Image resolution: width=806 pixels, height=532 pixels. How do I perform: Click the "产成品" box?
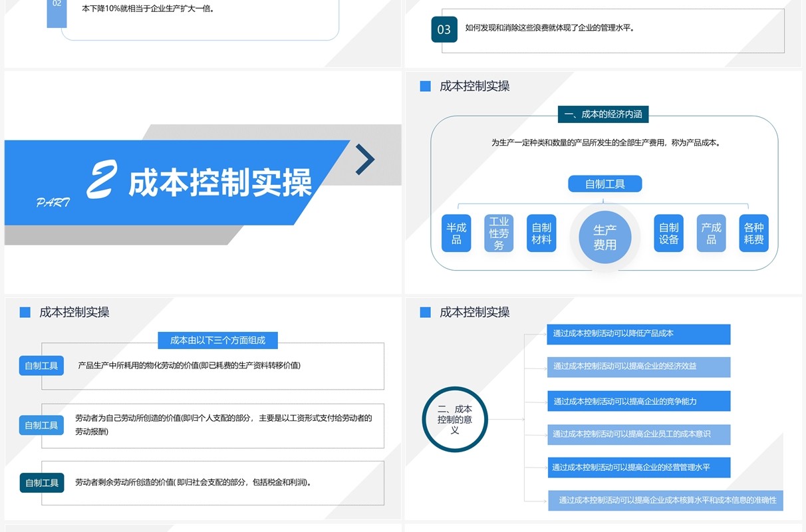coord(712,233)
